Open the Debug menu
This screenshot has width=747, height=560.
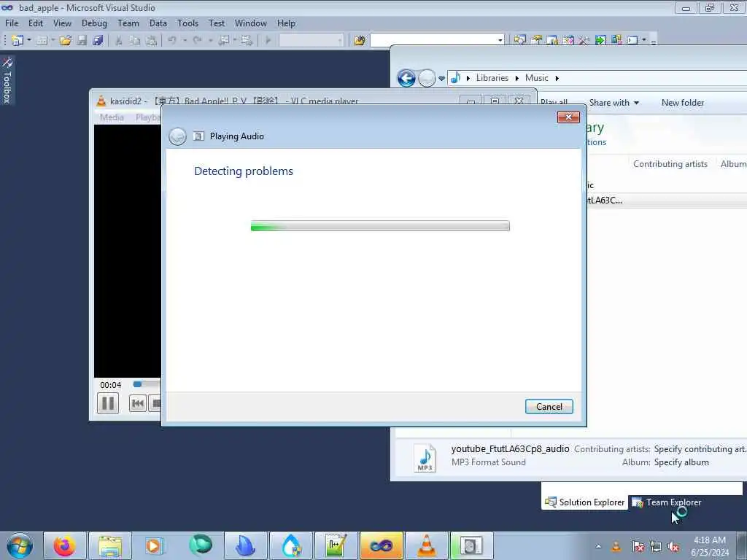coord(94,23)
